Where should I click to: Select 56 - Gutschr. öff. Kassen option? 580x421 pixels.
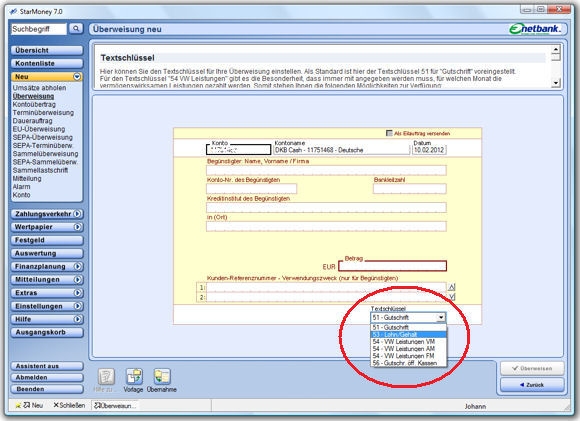[409, 363]
